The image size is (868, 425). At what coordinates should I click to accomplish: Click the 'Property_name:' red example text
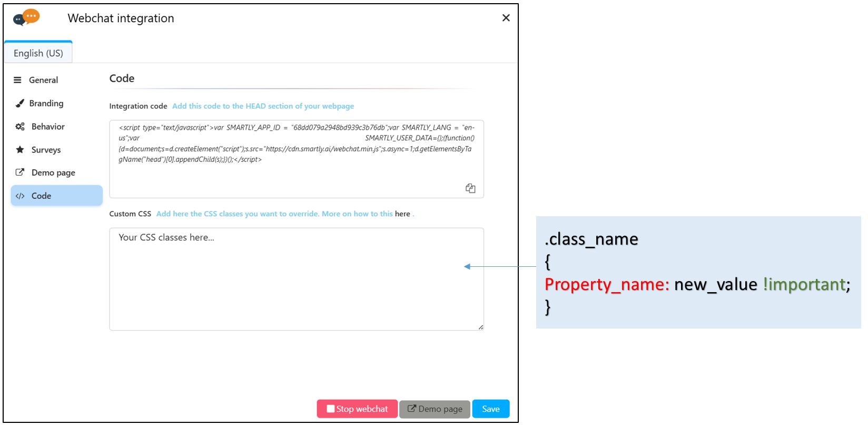pyautogui.click(x=607, y=284)
